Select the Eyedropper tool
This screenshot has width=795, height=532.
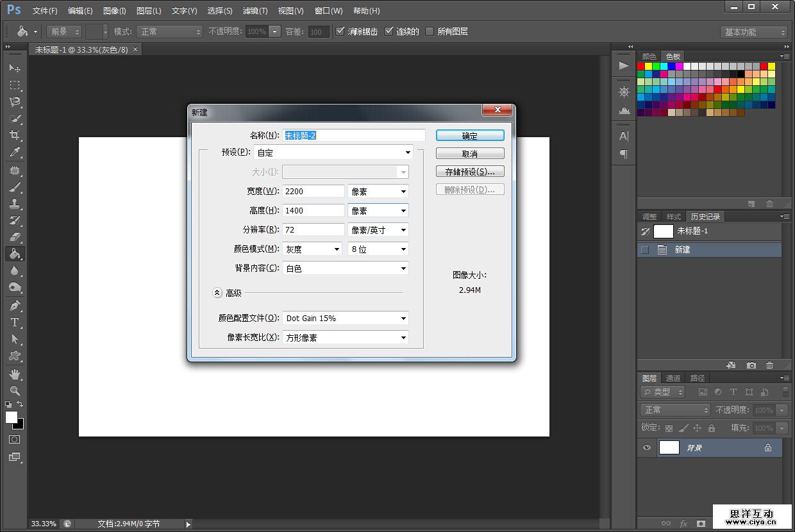tap(15, 153)
